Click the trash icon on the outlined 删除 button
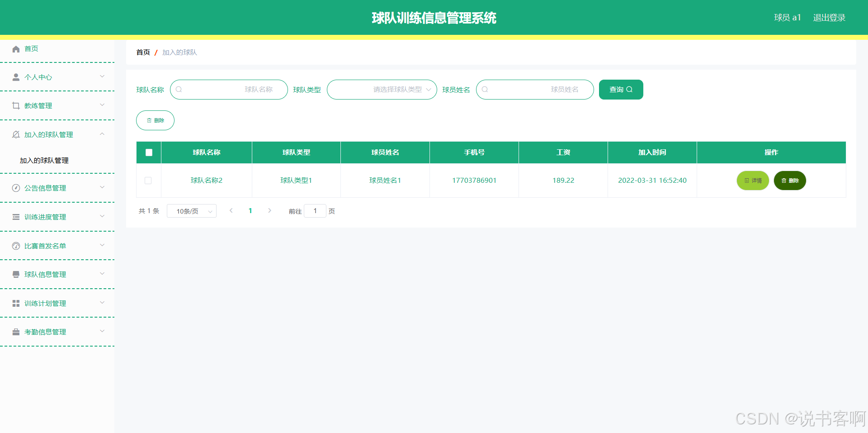This screenshot has height=433, width=868. click(149, 120)
